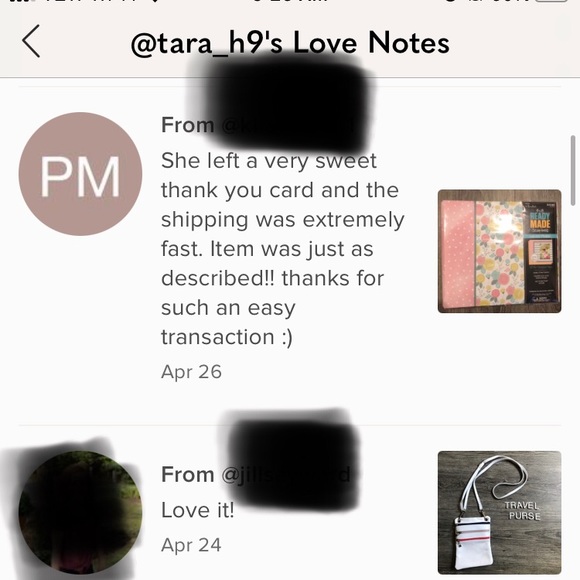
Task: Select the sweet thank you card review text
Action: [x=283, y=249]
